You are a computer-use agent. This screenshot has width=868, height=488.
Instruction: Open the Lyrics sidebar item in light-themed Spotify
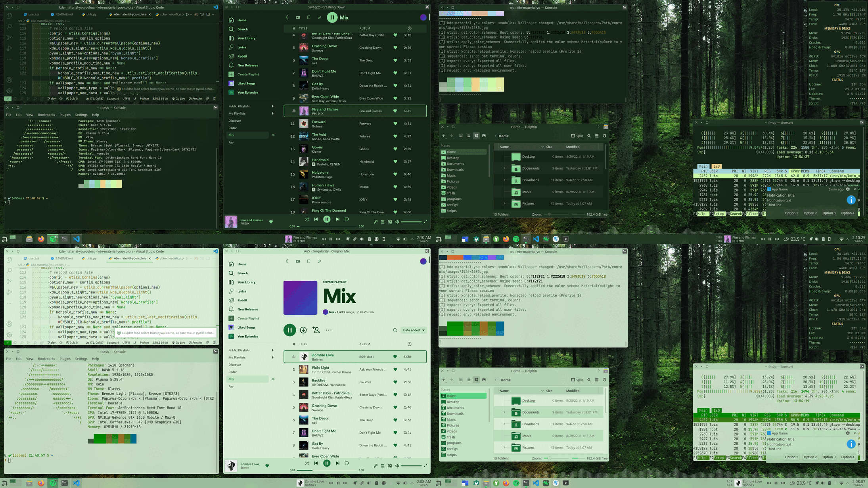(x=242, y=291)
